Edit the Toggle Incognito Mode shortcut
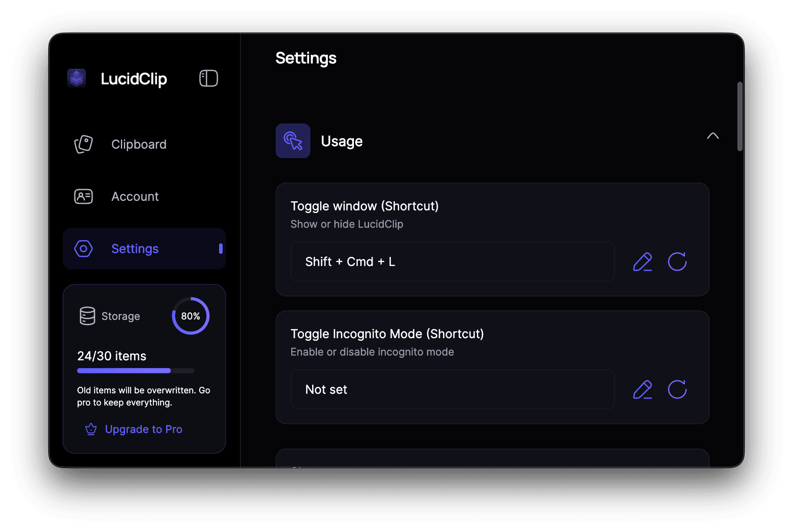Image resolution: width=793 pixels, height=532 pixels. tap(642, 389)
